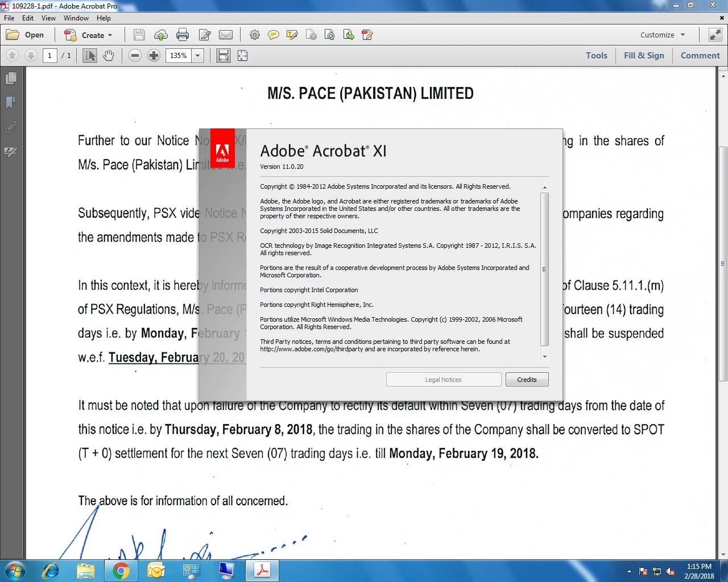Toggle the fit one full page view
728x582 pixels.
click(242, 55)
